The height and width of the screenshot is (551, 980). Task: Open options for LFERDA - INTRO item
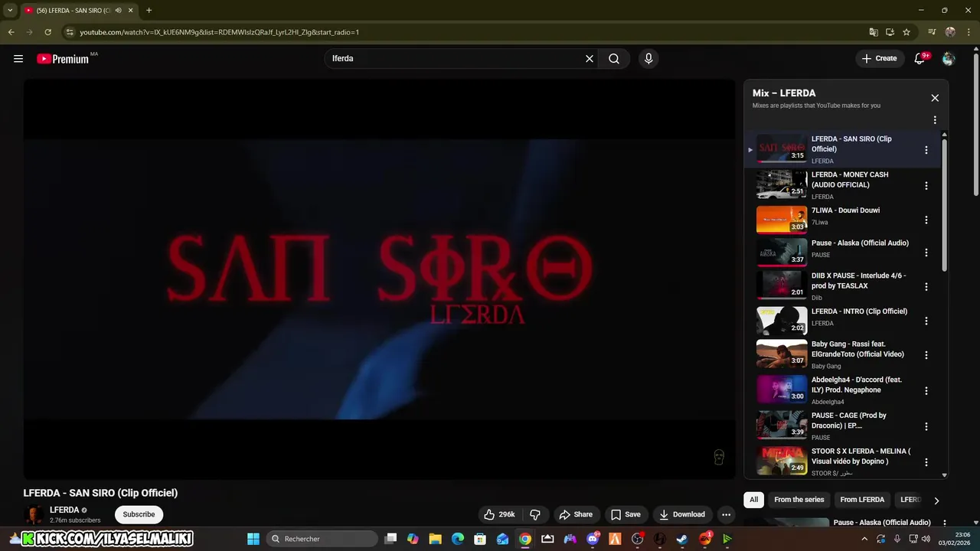pos(926,321)
